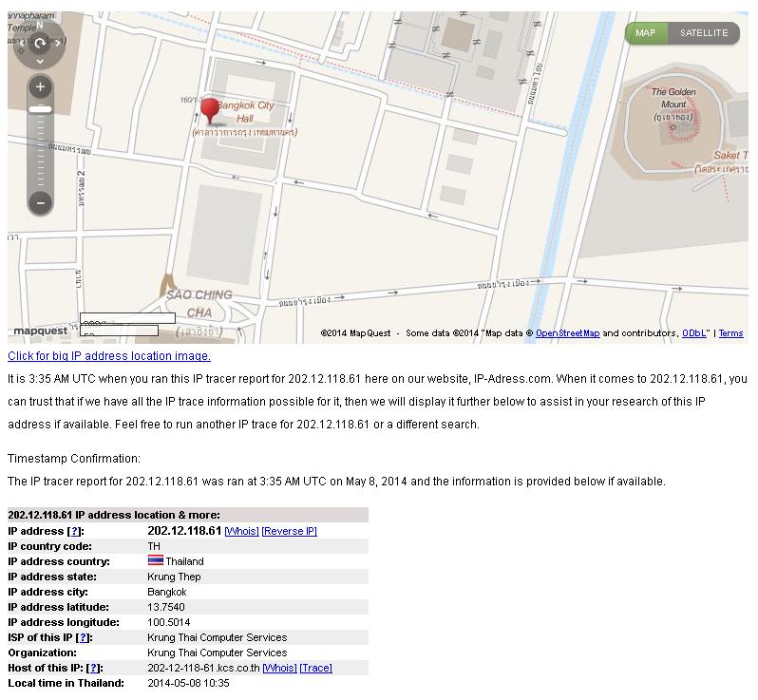Pan map right with compass right arrow

pyautogui.click(x=58, y=43)
